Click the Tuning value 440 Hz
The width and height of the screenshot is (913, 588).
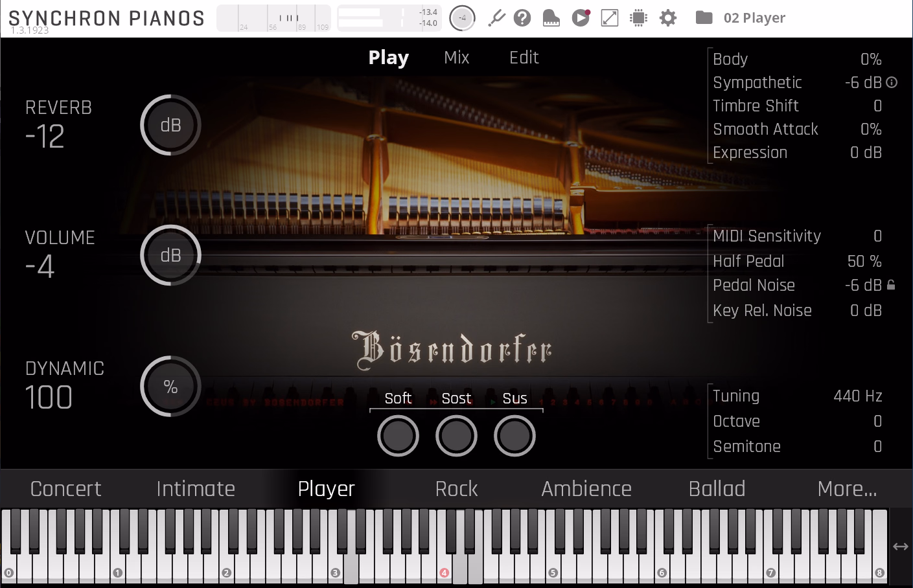(858, 396)
